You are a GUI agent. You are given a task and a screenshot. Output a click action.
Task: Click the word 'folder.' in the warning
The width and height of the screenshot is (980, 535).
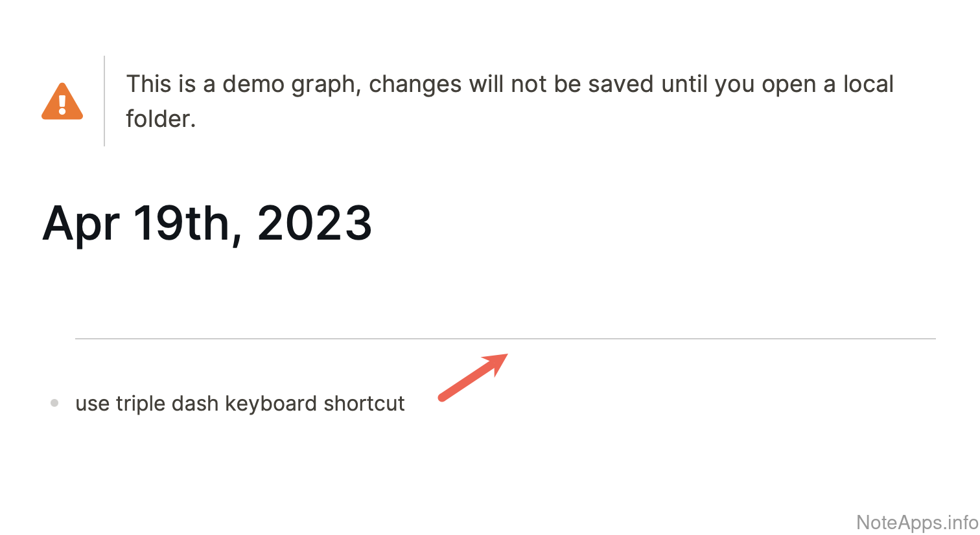tap(160, 119)
